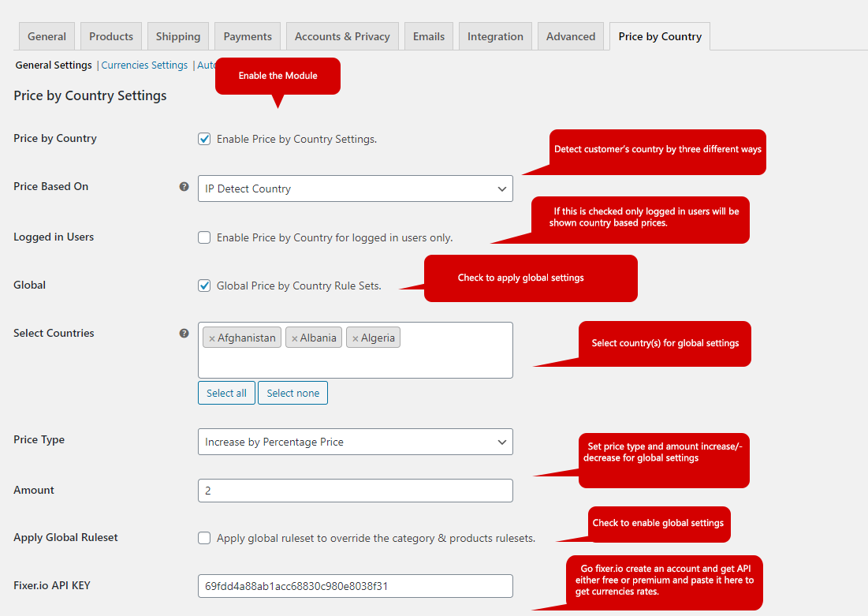
Task: Focus the Fixer.io API KEY field
Action: [355, 587]
